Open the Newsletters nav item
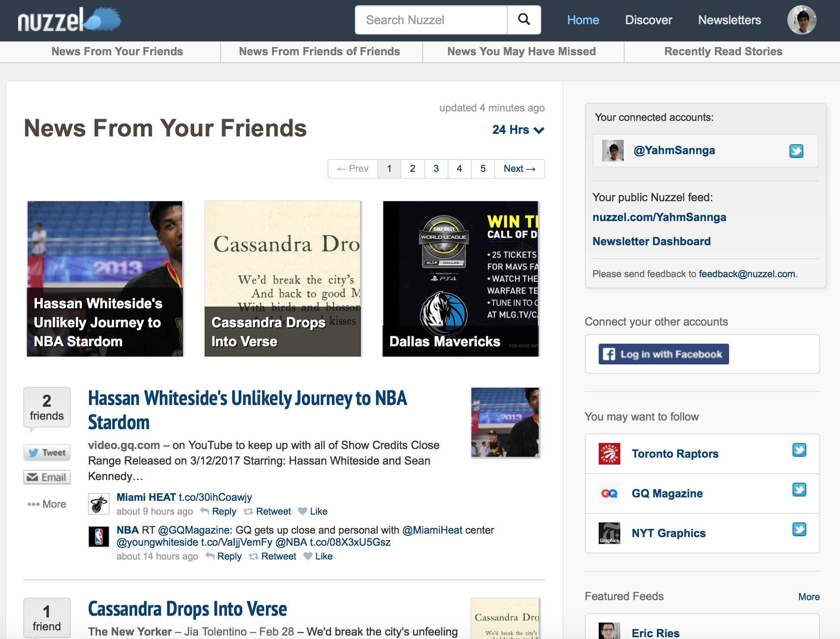Screen dimensions: 840x639 [729, 20]
